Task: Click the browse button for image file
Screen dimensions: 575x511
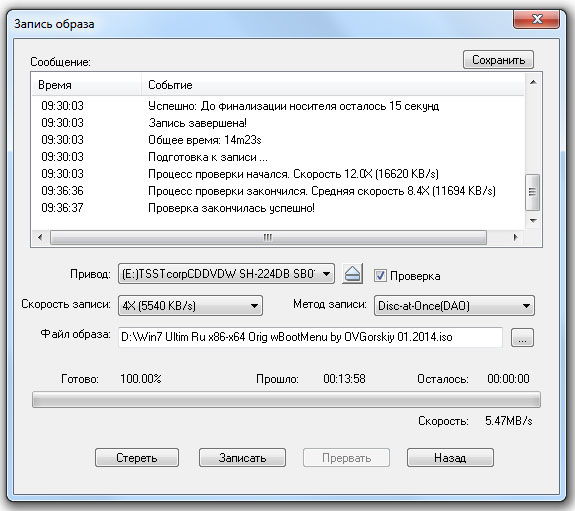Action: [522, 337]
